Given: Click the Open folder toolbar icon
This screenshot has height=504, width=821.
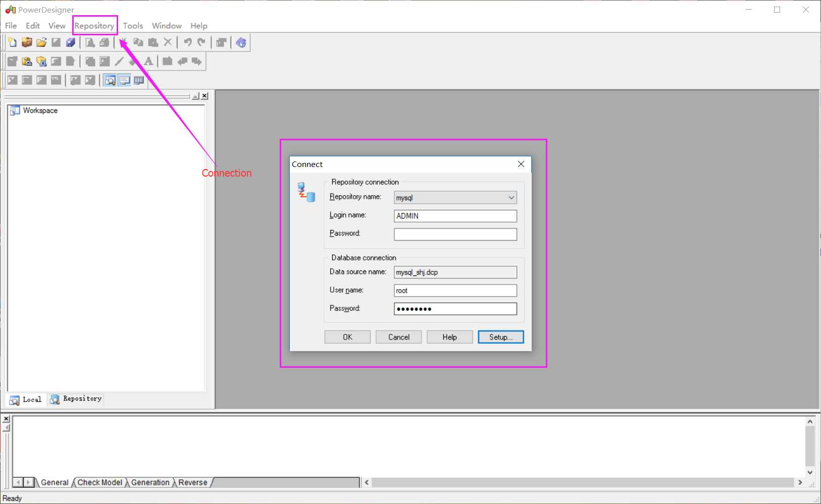Looking at the screenshot, I should pos(41,42).
